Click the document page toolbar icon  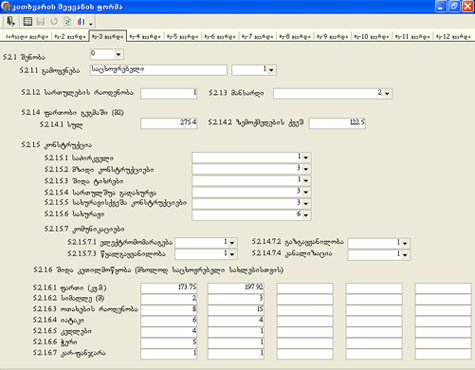(67, 22)
